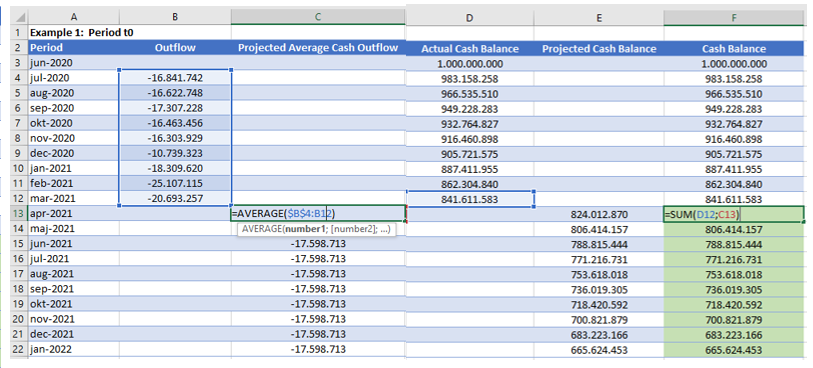Click 983.158.258 in Actual Cash Balance column
Viewport: 813px width, 368px height.
click(x=469, y=79)
